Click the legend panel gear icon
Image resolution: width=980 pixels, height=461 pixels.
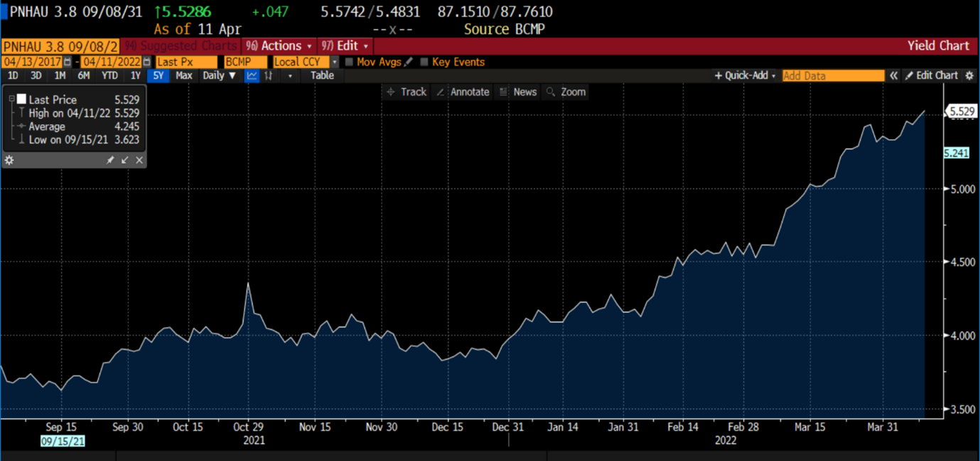[x=9, y=161]
